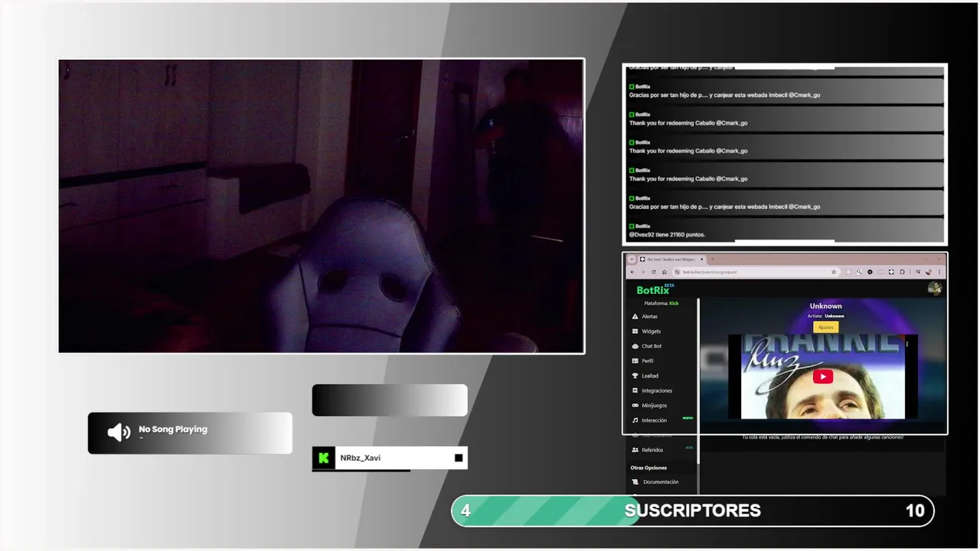Open the browser zoom magnifier icon
This screenshot has width=980, height=551.
860,272
